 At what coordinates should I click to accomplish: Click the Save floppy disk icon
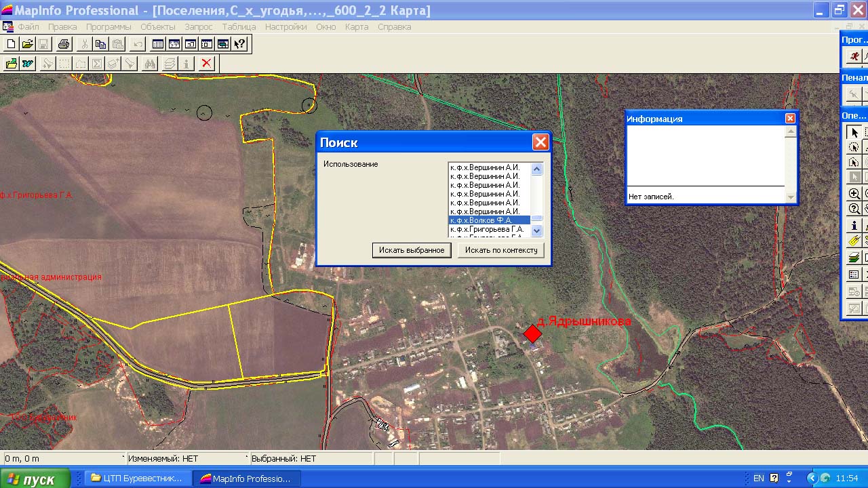point(43,45)
